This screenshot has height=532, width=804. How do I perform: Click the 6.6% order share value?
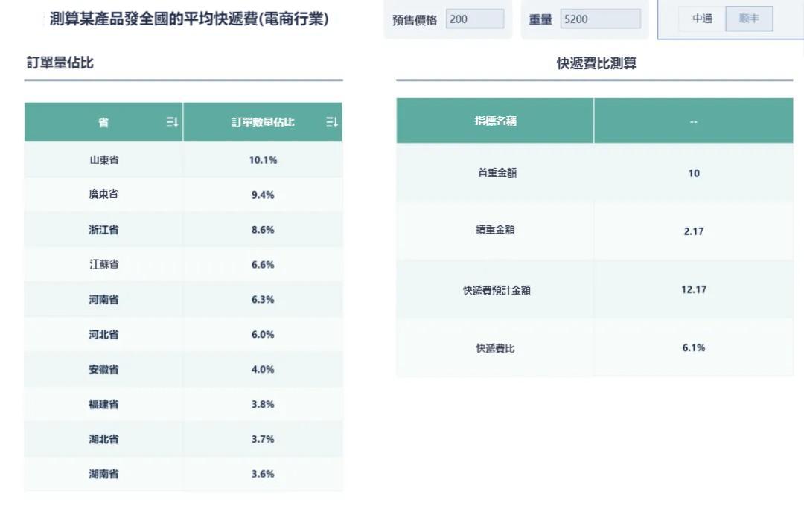[263, 264]
